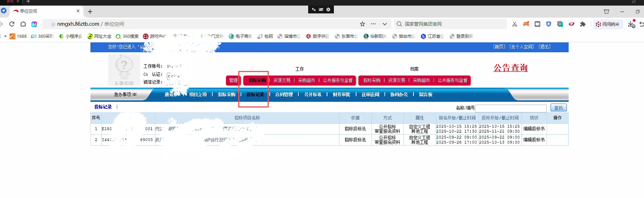This screenshot has height=198, width=644.
Task: Open the 急办事项(0) tab
Action: pyautogui.click(x=125, y=94)
